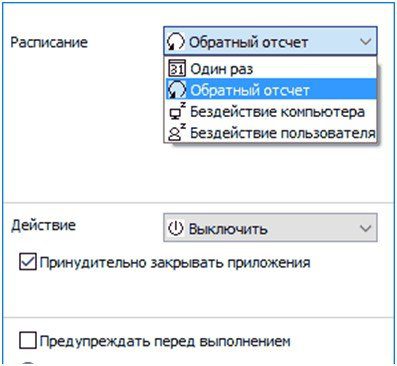Select the partially visible radio button at bottom
The width and height of the screenshot is (397, 366).
click(28, 363)
